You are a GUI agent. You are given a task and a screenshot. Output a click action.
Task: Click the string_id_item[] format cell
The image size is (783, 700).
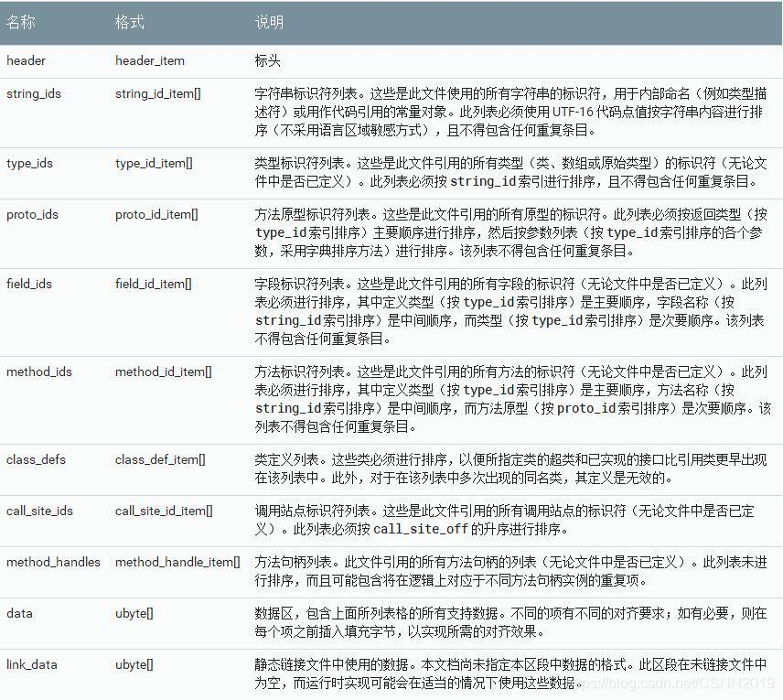(158, 93)
